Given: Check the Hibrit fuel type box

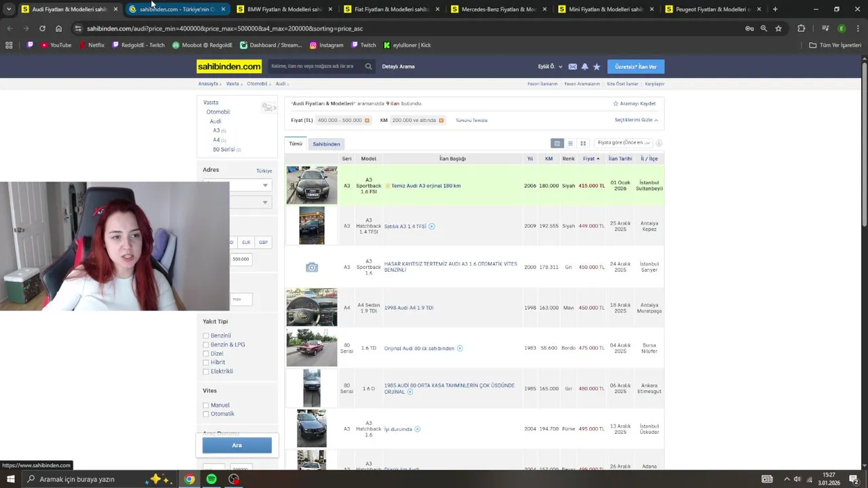Looking at the screenshot, I should (x=205, y=363).
